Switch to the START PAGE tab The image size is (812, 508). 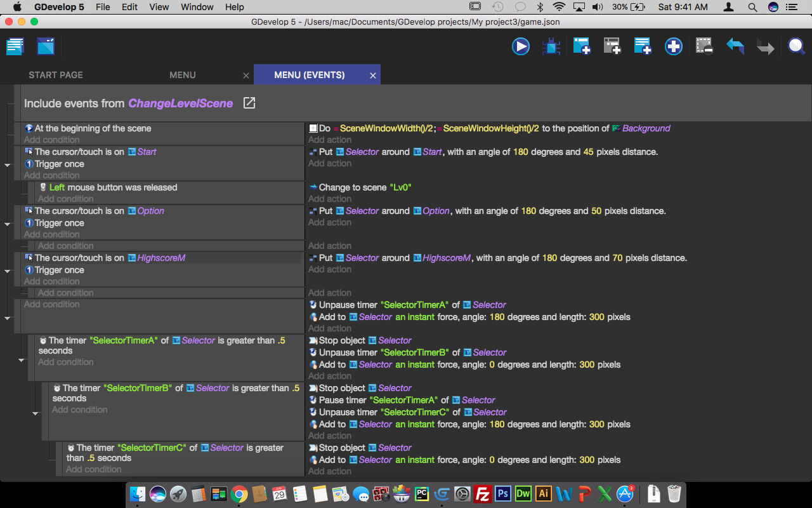[x=56, y=75]
